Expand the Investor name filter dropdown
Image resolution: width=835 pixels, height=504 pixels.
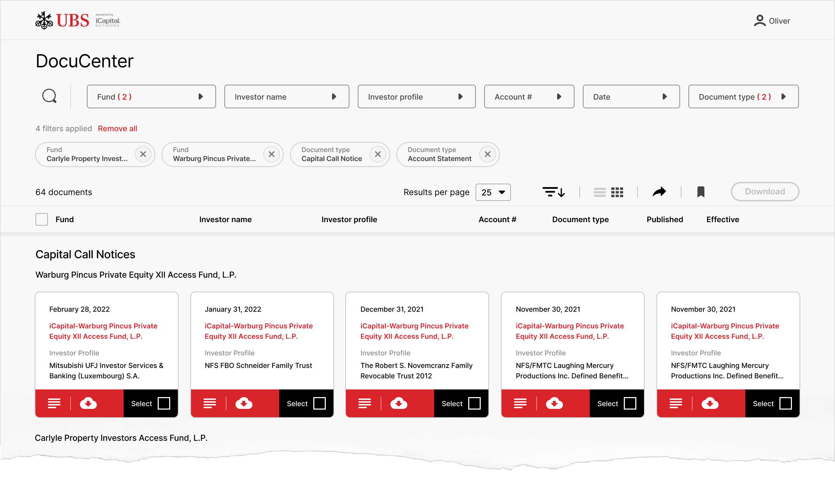tap(287, 96)
